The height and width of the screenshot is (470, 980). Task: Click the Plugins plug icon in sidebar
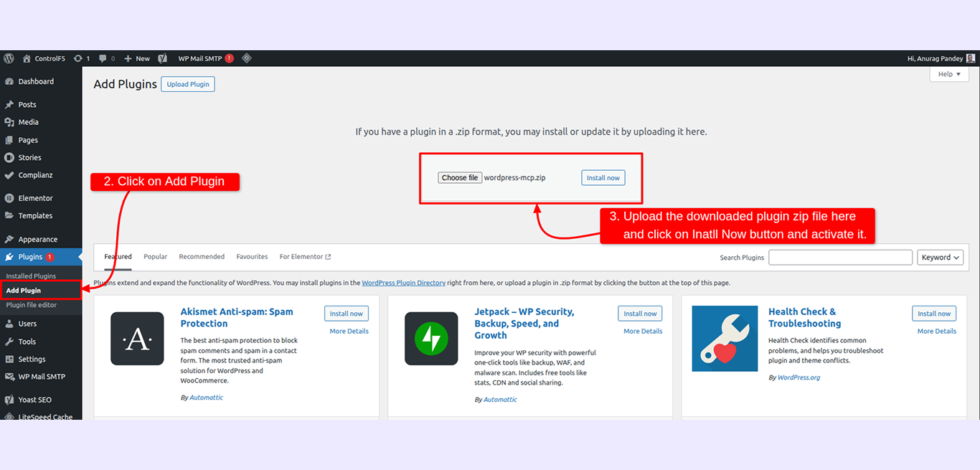click(9, 257)
